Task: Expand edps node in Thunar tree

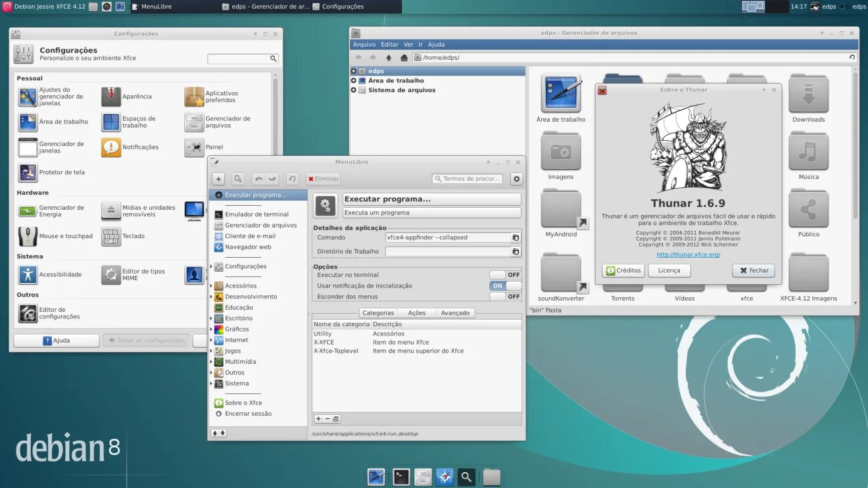Action: 354,71
